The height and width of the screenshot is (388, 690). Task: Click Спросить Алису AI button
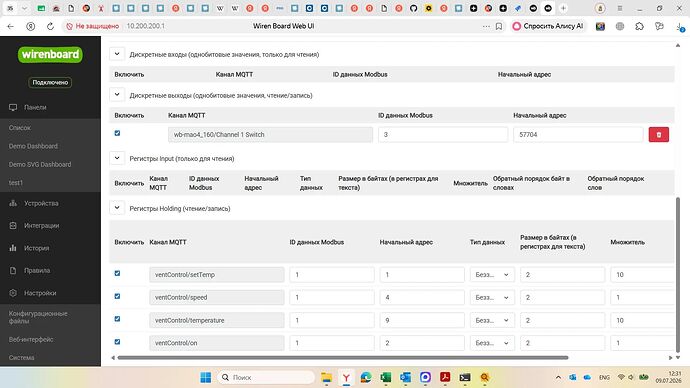(x=548, y=26)
